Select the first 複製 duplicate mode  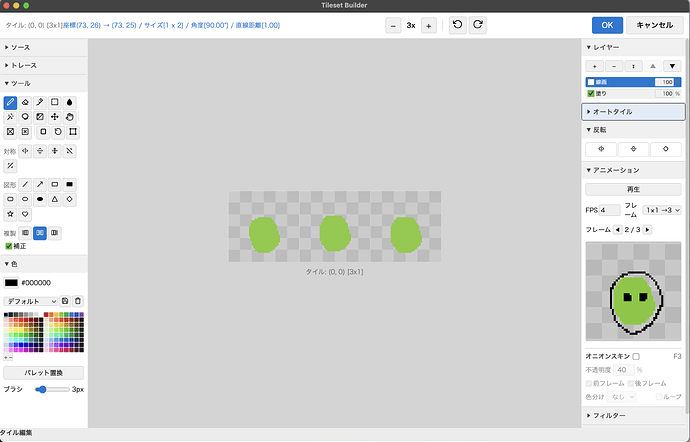pyautogui.click(x=26, y=233)
